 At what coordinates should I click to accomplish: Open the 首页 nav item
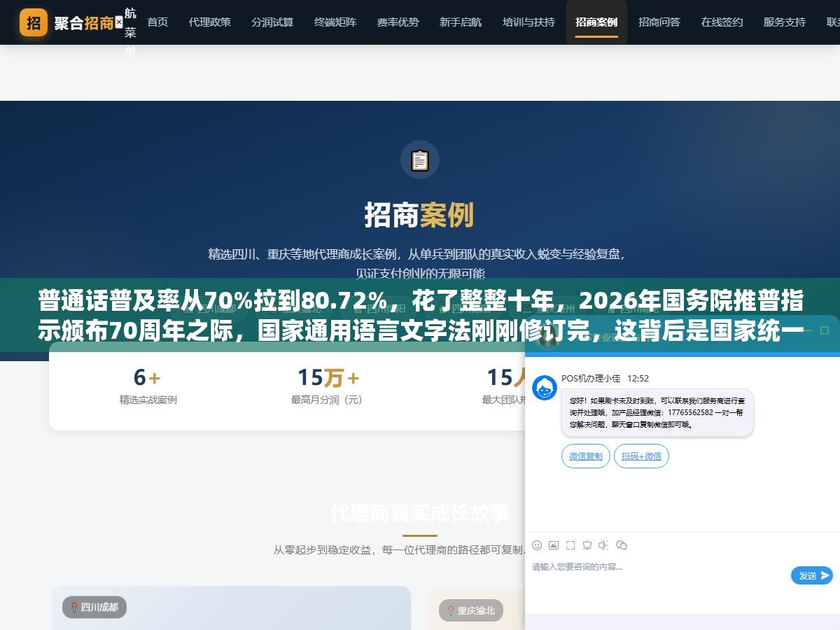click(157, 22)
